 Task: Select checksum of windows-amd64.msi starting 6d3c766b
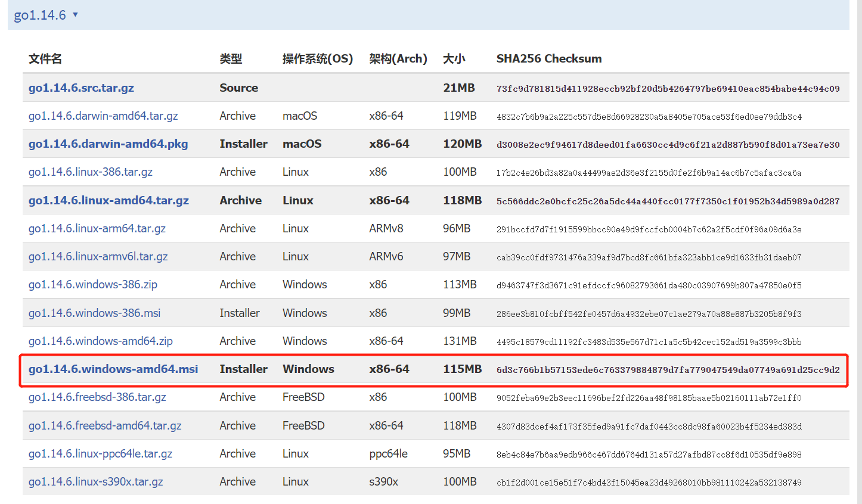coord(668,370)
